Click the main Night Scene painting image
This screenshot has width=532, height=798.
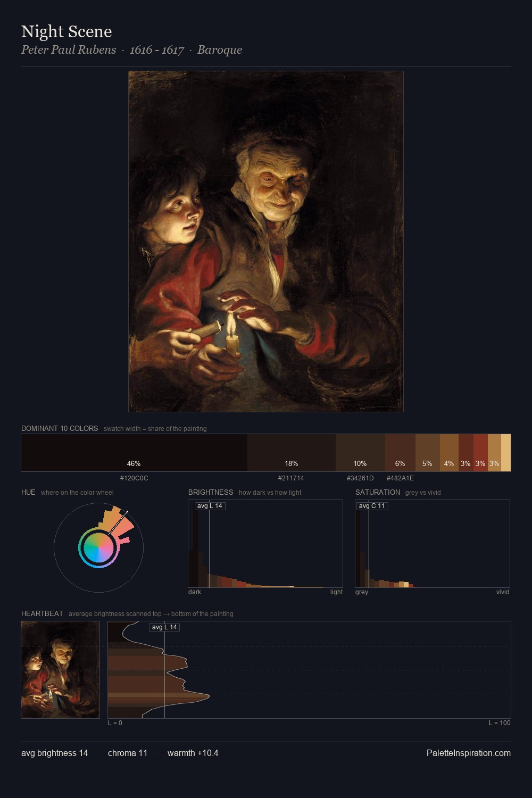[266, 242]
